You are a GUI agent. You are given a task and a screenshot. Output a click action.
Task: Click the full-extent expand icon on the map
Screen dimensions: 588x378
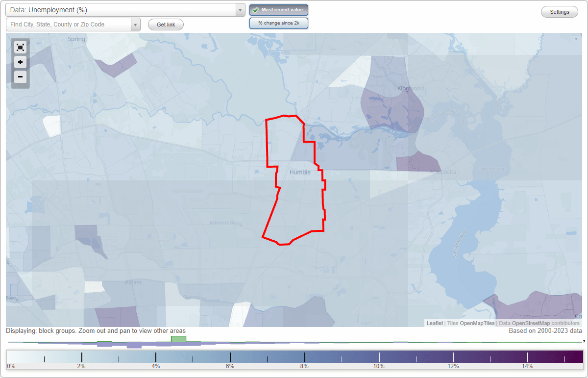pyautogui.click(x=20, y=47)
